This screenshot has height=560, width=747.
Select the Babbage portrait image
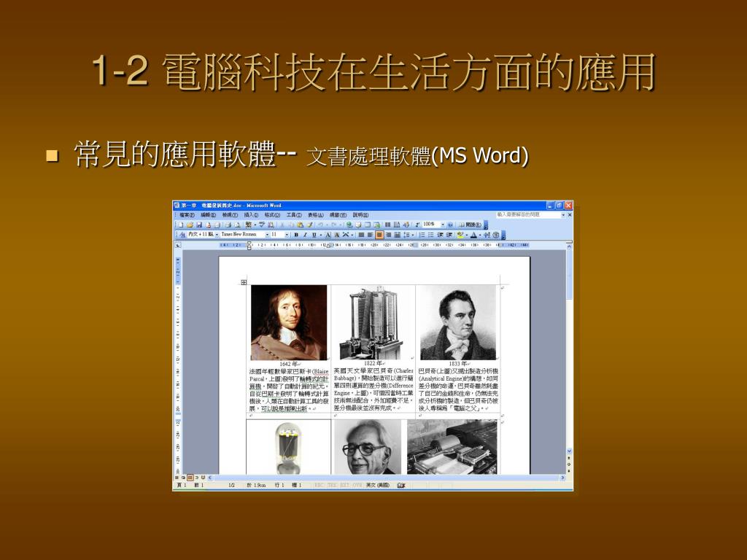pyautogui.click(x=458, y=322)
